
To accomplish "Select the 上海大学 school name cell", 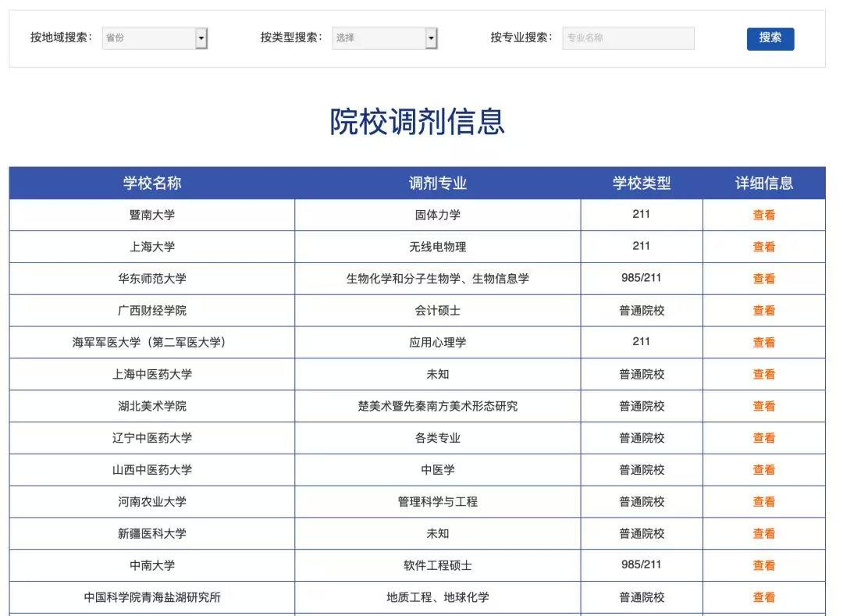I will [x=152, y=247].
